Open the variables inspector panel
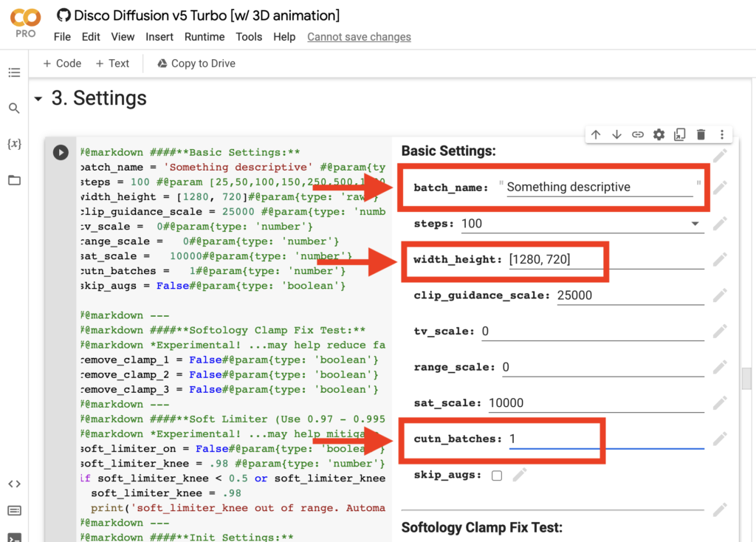 tap(14, 144)
